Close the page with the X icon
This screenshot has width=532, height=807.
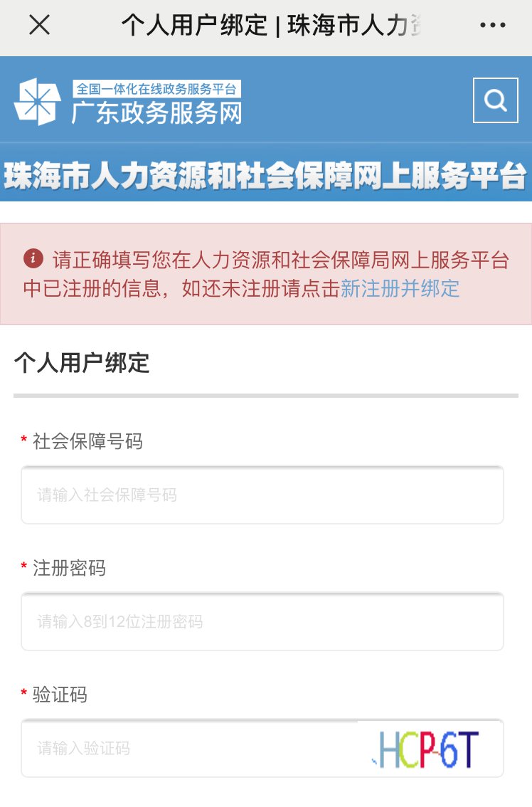point(39,26)
